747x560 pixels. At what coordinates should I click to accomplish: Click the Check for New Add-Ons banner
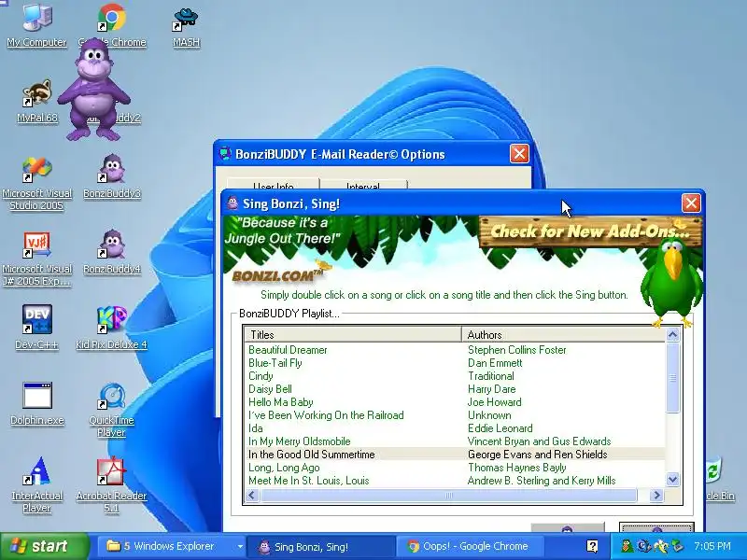click(x=590, y=231)
